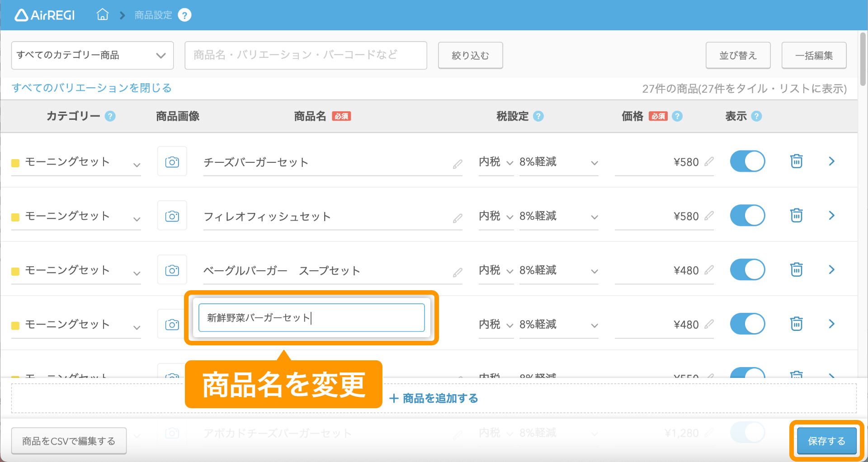This screenshot has width=868, height=462.
Task: Click ＋ 商品を追加する link
Action: tap(434, 398)
